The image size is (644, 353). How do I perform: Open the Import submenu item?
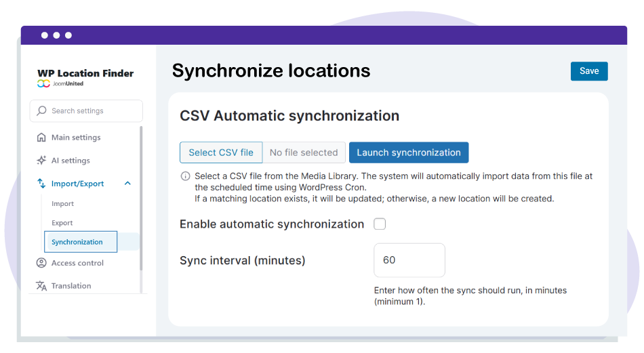(63, 204)
